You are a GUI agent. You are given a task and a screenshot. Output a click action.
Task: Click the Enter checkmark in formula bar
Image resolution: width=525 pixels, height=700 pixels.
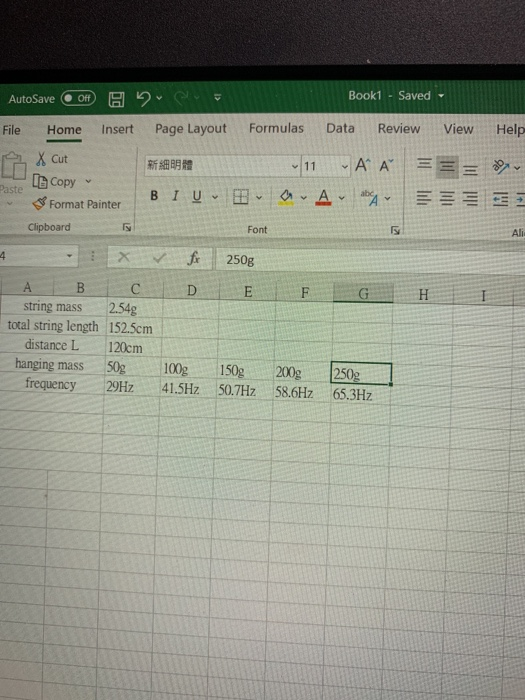click(159, 258)
